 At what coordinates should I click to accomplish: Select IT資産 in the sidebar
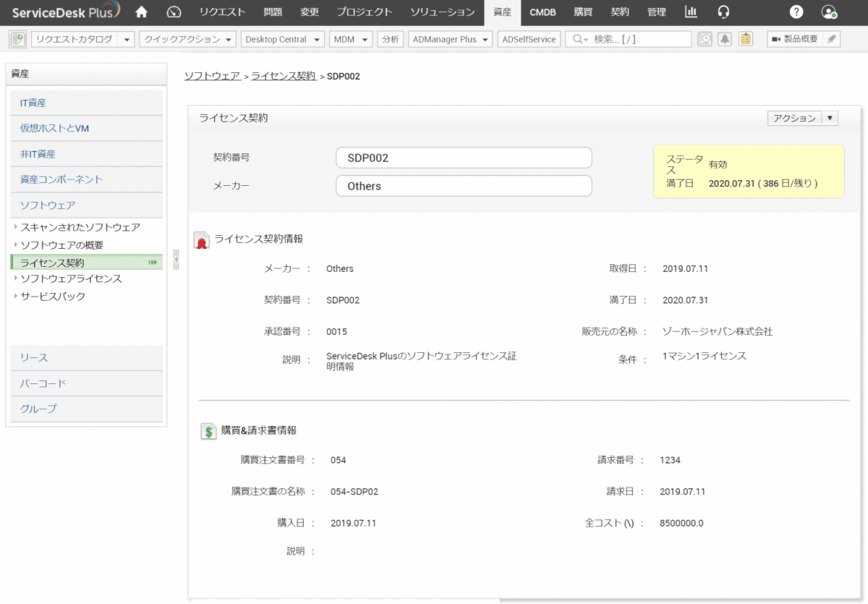point(33,103)
